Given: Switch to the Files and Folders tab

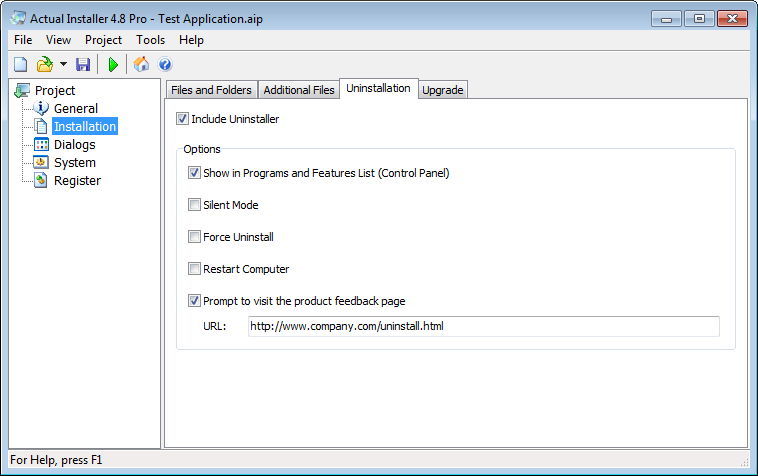Looking at the screenshot, I should (x=211, y=90).
